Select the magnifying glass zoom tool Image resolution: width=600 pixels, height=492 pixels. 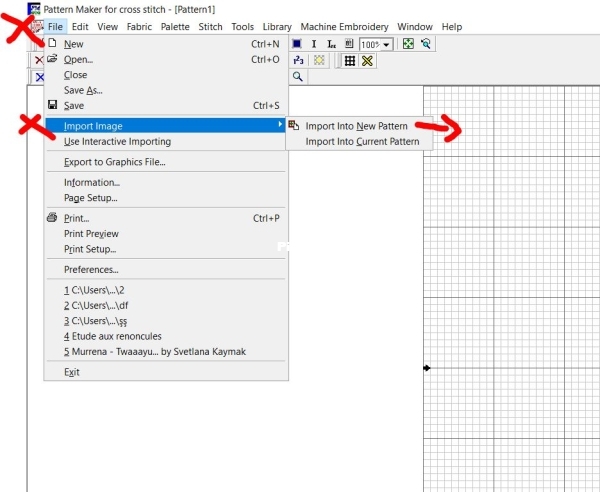point(297,77)
